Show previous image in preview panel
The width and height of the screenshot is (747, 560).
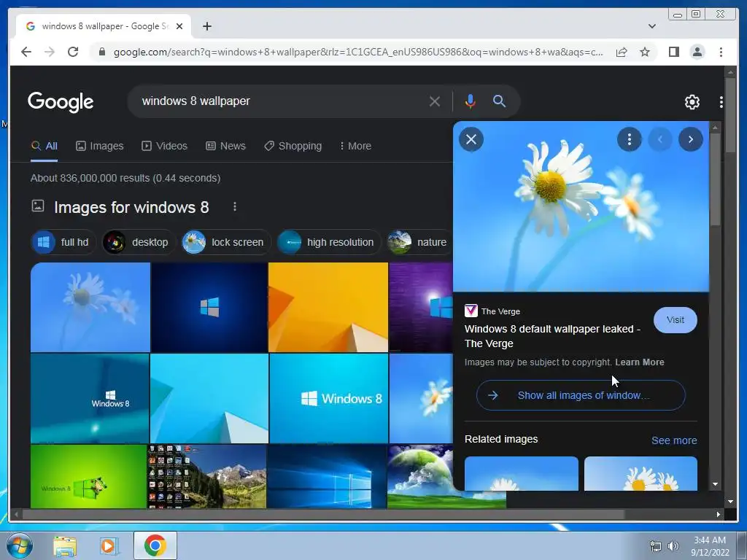pos(660,139)
